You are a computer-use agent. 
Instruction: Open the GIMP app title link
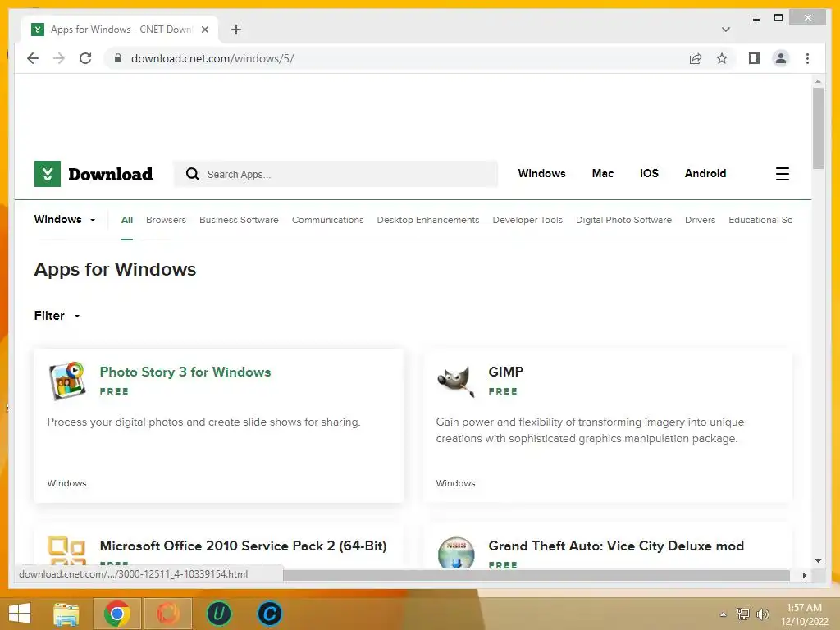pyautogui.click(x=505, y=372)
